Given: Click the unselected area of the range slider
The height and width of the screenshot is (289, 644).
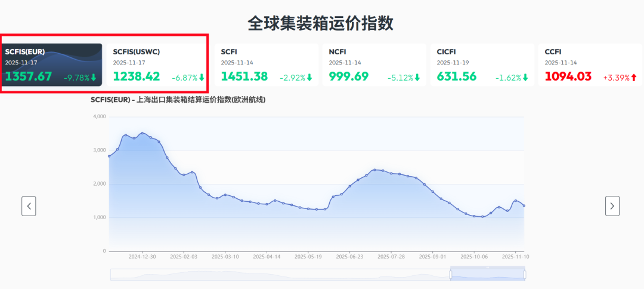Looking at the screenshot, I should (x=280, y=274).
